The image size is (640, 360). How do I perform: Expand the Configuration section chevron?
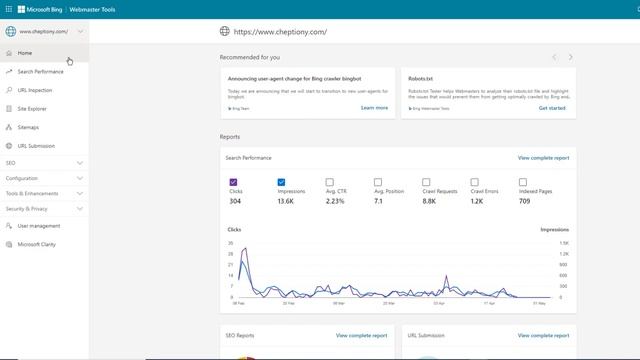tap(80, 178)
